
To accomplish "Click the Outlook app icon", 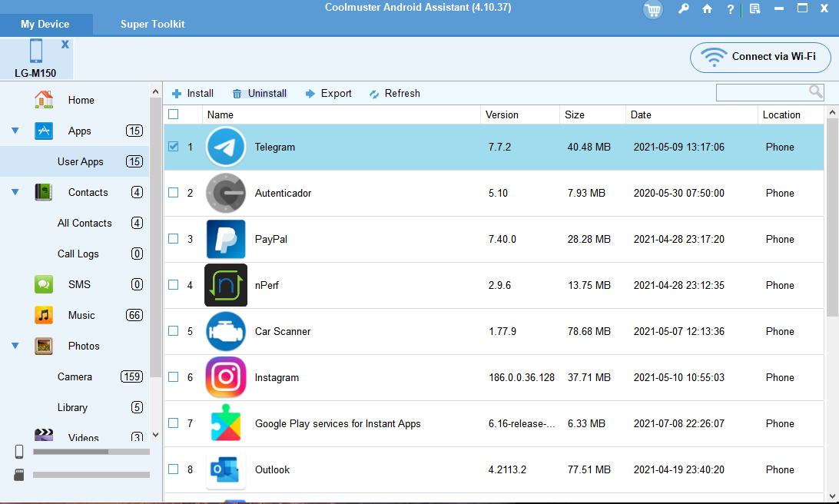I will (226, 469).
